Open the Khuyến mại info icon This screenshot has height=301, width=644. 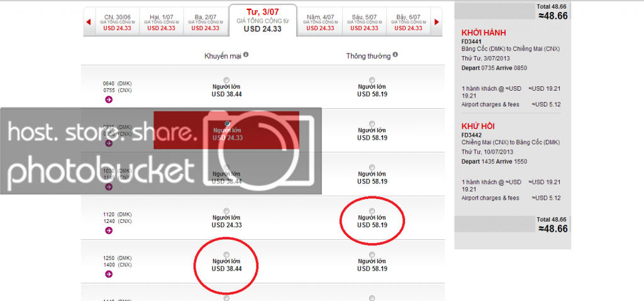coord(246,54)
